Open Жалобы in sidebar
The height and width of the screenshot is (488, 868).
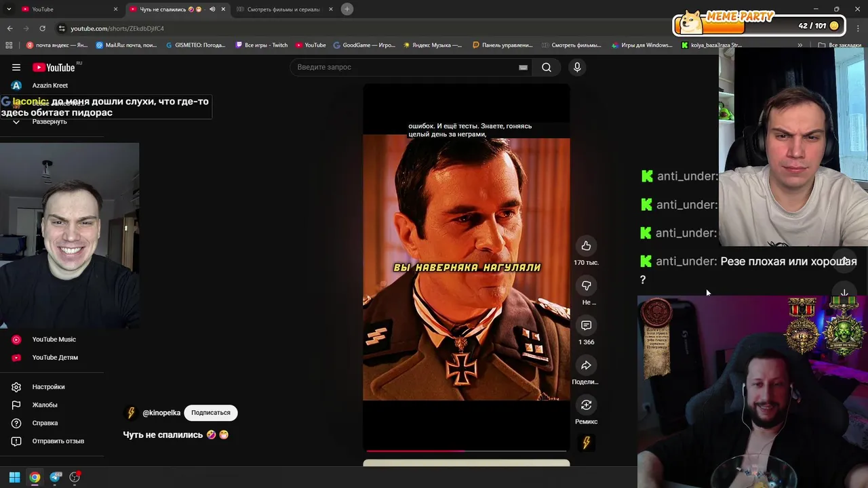45,405
